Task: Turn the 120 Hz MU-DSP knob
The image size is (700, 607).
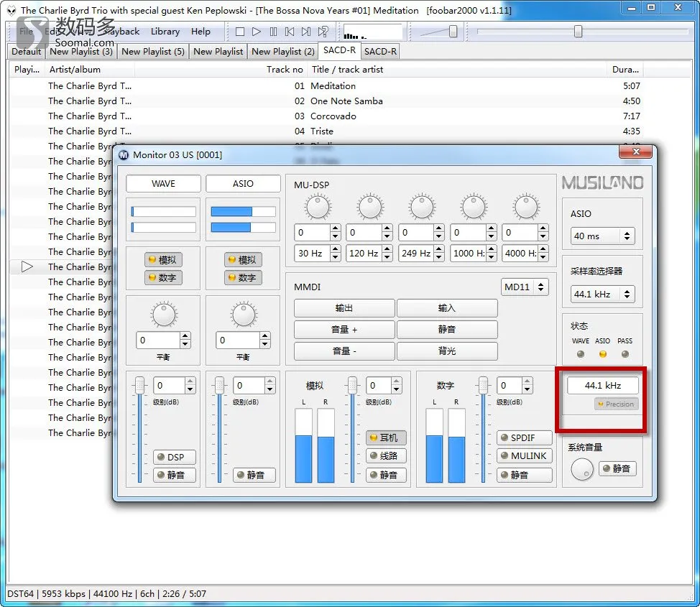Action: click(369, 207)
